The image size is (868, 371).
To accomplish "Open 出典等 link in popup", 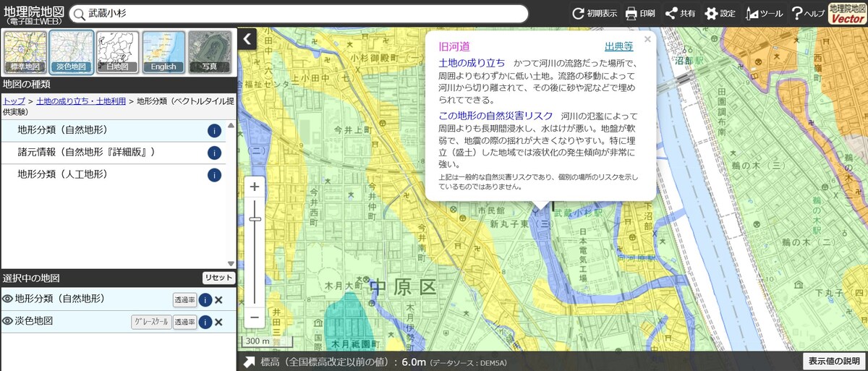I will (618, 46).
